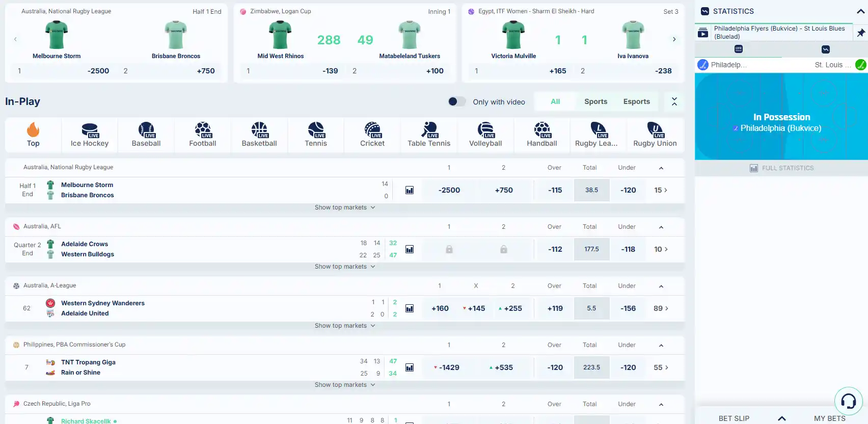
Task: Go to previous featured match card
Action: click(x=15, y=39)
